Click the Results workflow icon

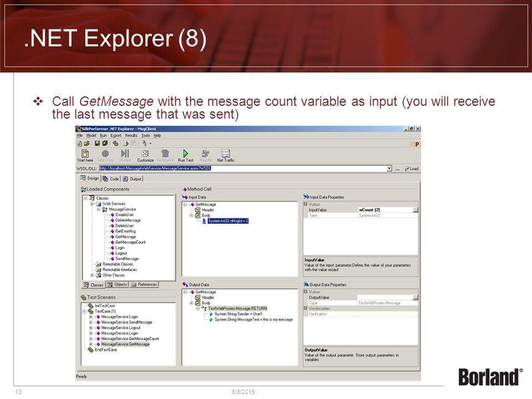tap(206, 154)
